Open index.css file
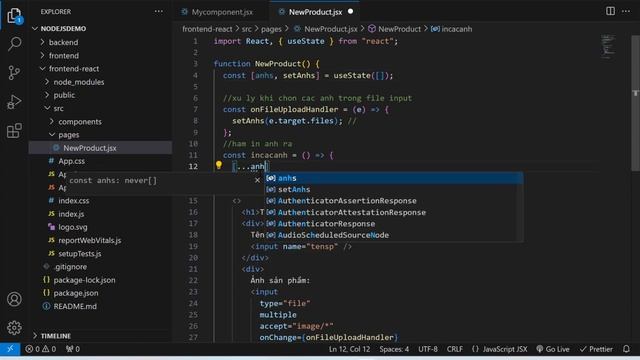 (x=100, y=200)
